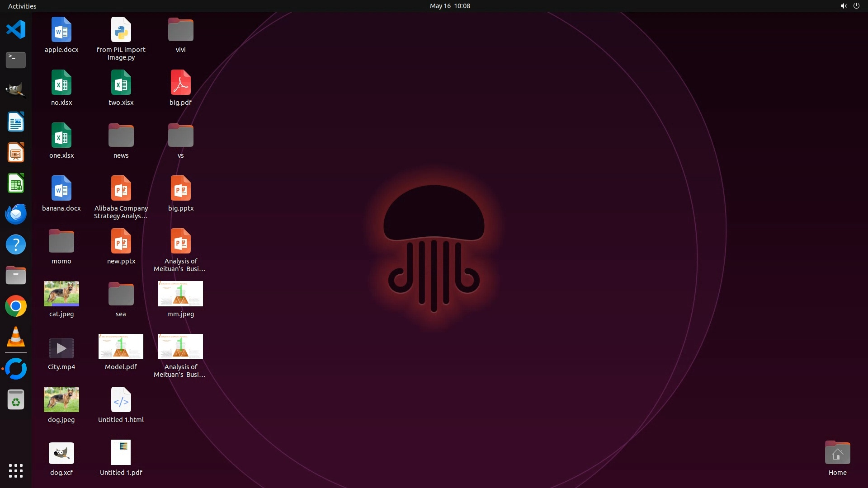Open the Trash from the dock
This screenshot has width=868, height=488.
[x=16, y=400]
